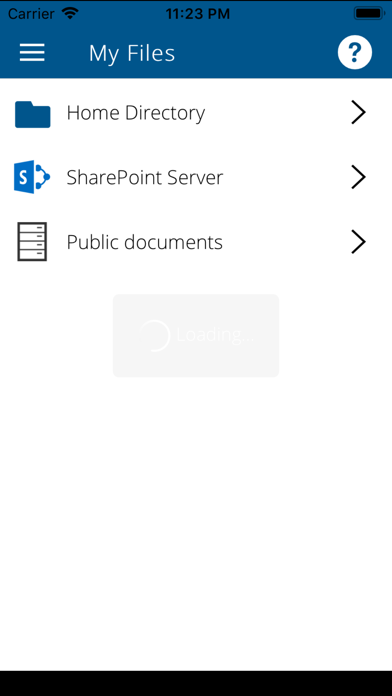
Task: Open the Home Directory entry
Action: click(x=196, y=113)
